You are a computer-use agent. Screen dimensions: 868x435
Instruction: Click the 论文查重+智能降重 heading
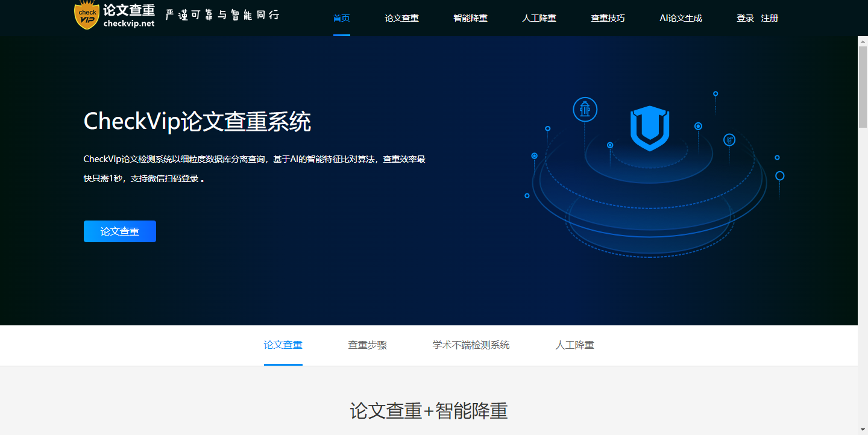(429, 411)
